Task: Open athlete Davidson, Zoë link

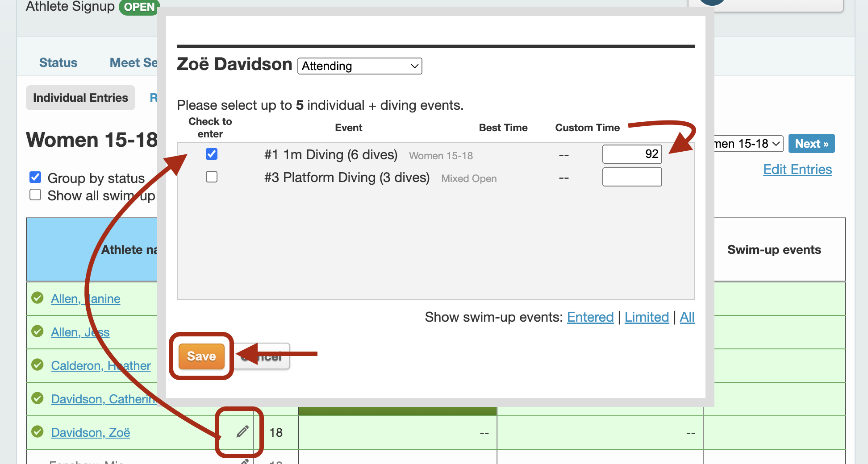Action: point(90,432)
